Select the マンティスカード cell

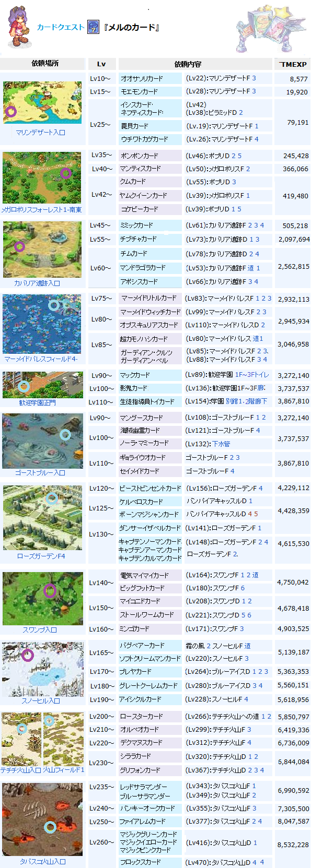[x=150, y=169]
